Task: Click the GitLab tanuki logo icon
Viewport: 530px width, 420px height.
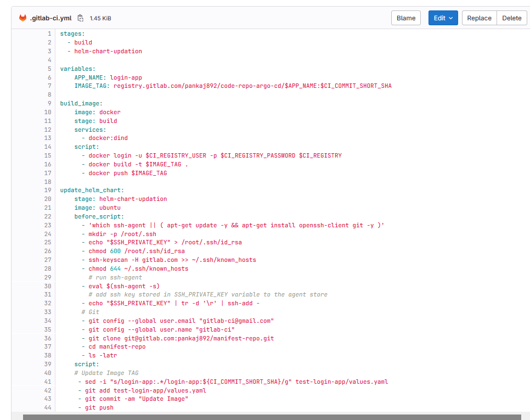Action: pos(22,18)
